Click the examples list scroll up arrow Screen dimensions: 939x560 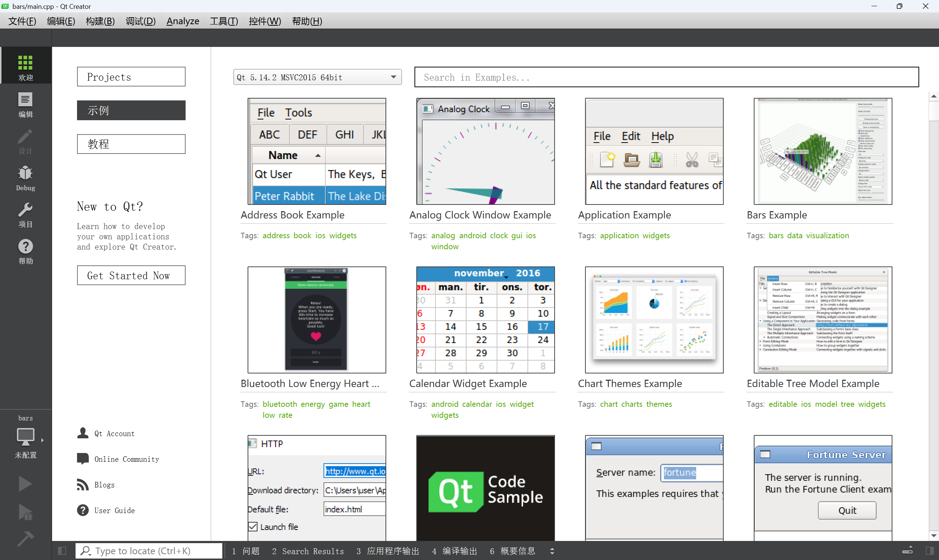pos(933,96)
